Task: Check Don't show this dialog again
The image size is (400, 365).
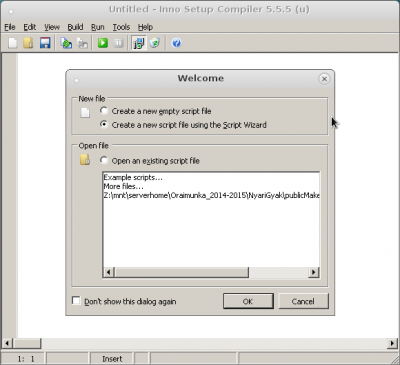Action: pyautogui.click(x=76, y=301)
